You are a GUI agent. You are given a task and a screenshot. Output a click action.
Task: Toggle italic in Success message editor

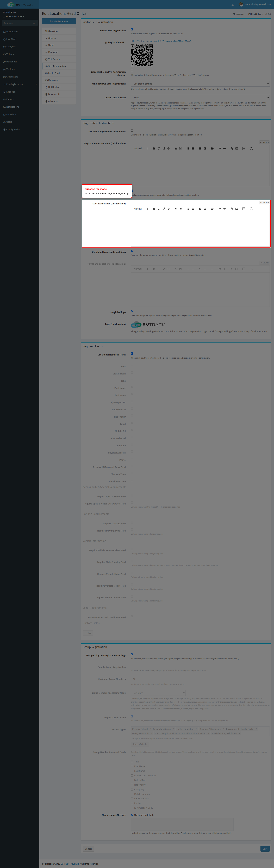[x=159, y=209]
